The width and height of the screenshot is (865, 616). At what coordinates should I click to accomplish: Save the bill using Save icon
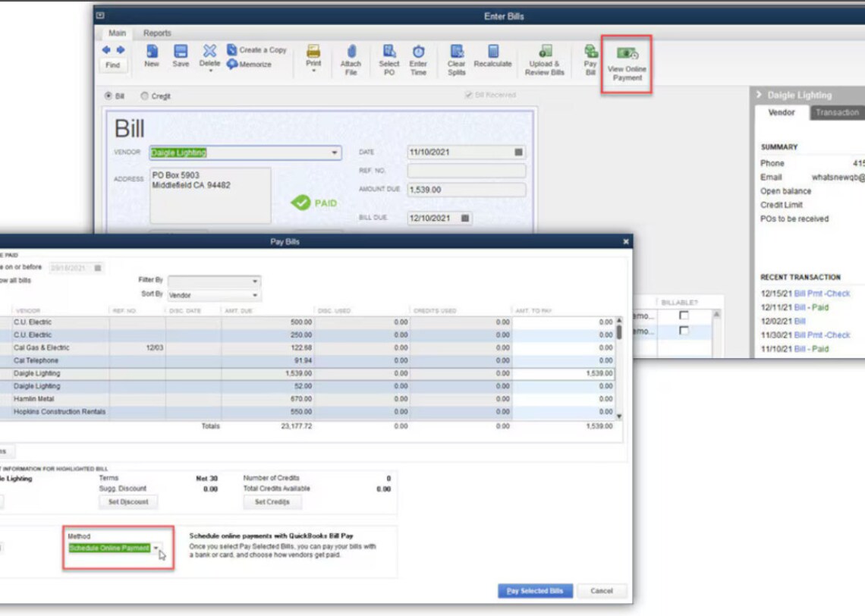point(181,56)
